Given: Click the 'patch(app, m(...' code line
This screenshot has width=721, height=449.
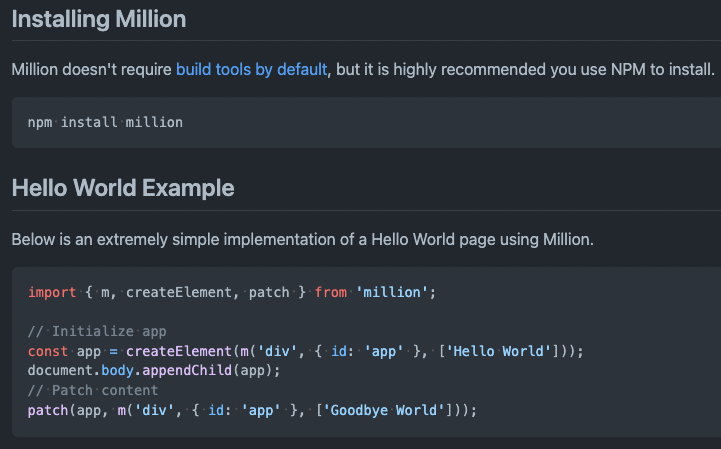Looking at the screenshot, I should tap(252, 410).
